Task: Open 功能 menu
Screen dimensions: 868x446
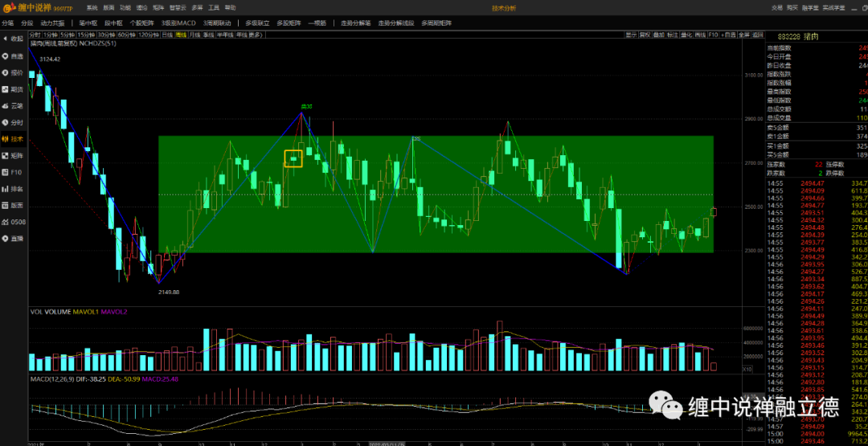Action: pyautogui.click(x=125, y=8)
